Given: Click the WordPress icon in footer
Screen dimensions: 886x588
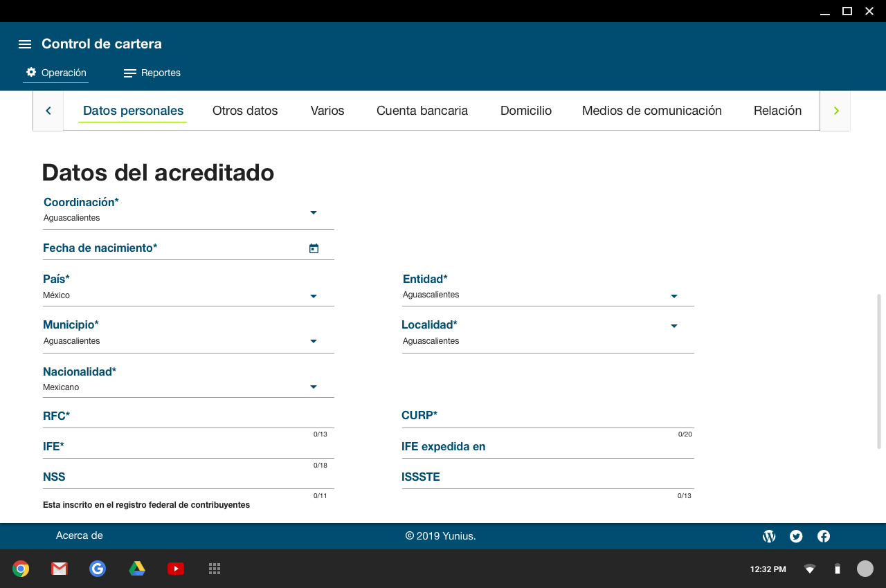Looking at the screenshot, I should [x=769, y=536].
